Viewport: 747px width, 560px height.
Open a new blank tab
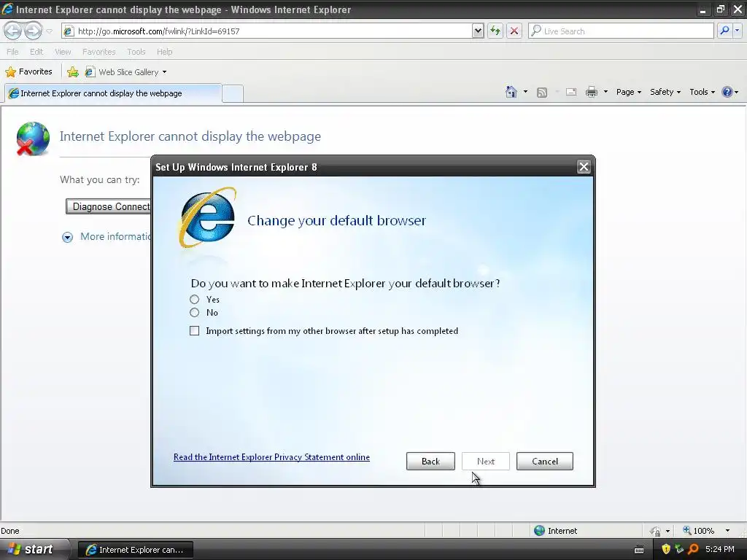coord(233,93)
